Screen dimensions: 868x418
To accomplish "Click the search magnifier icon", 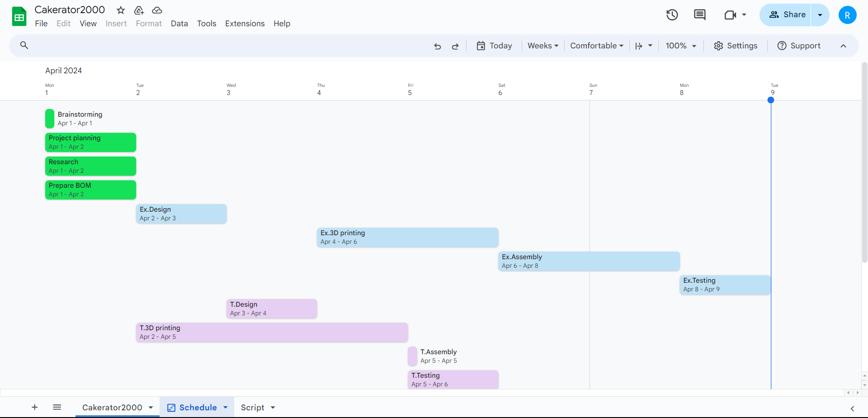I will click(24, 45).
